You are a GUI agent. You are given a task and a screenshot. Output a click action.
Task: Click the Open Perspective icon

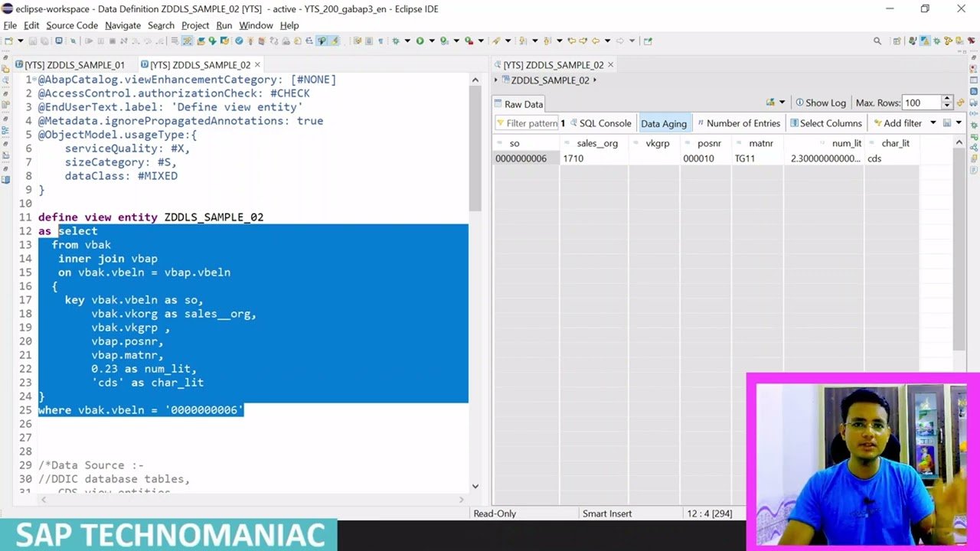pyautogui.click(x=897, y=41)
